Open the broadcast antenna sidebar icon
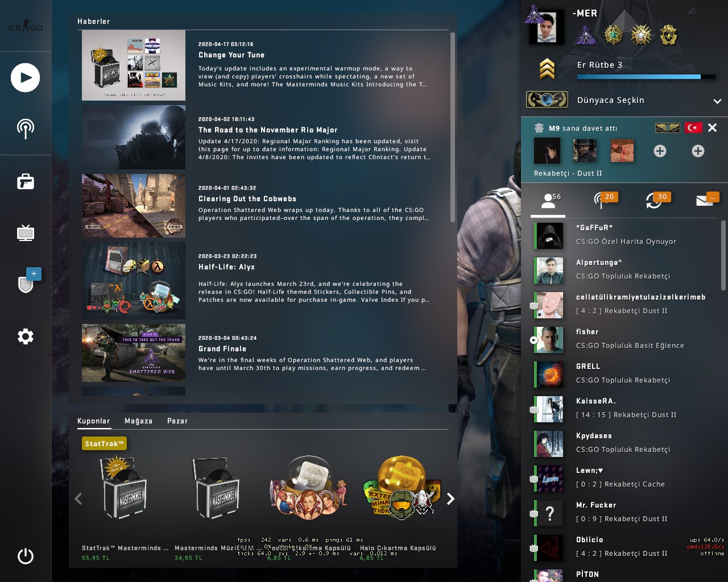728x582 pixels. 26,128
